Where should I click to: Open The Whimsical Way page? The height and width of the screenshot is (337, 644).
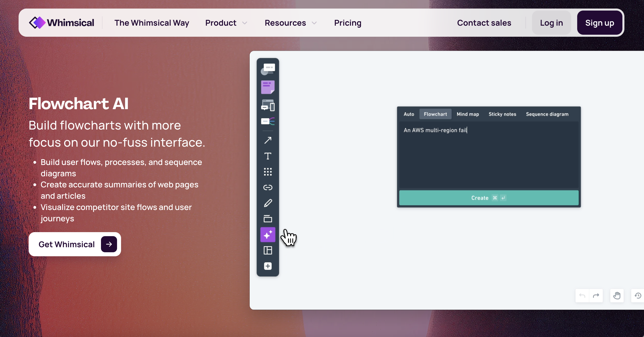152,23
